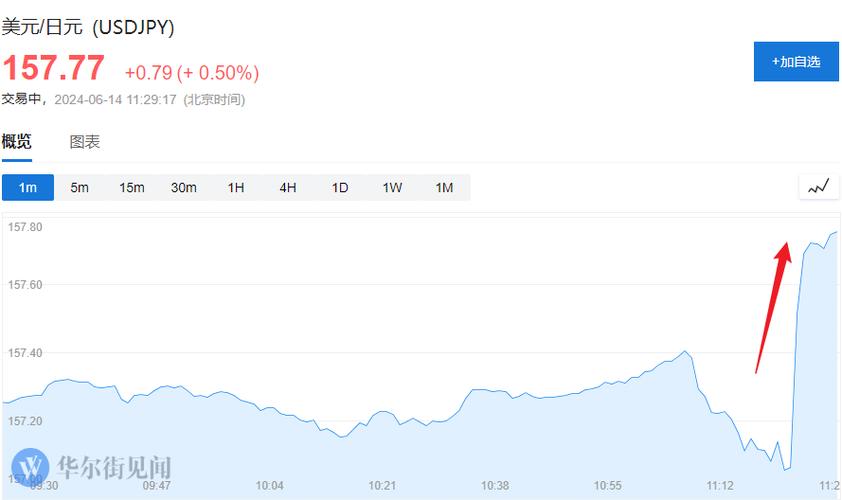
Task: Switch to the 图表 chart tab
Action: pyautogui.click(x=85, y=142)
